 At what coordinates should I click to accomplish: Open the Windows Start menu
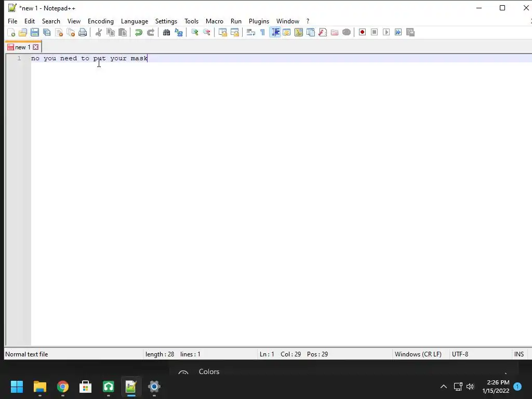pos(17,387)
